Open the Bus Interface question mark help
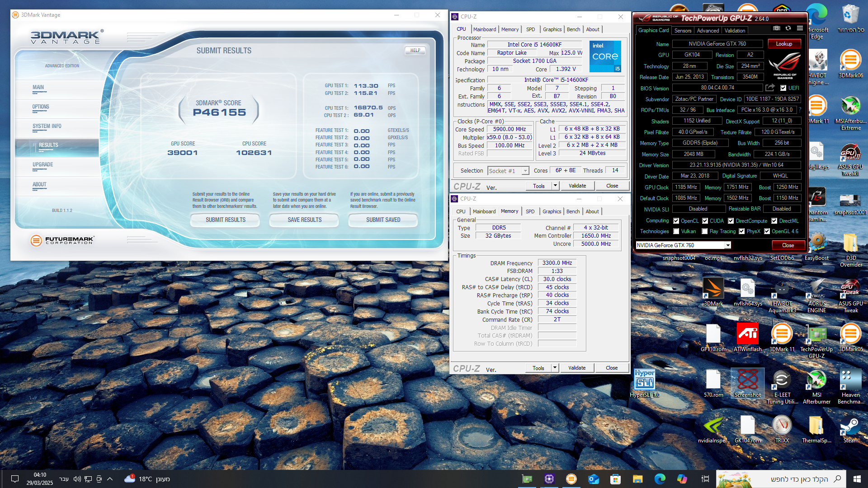The height and width of the screenshot is (488, 868). point(799,110)
